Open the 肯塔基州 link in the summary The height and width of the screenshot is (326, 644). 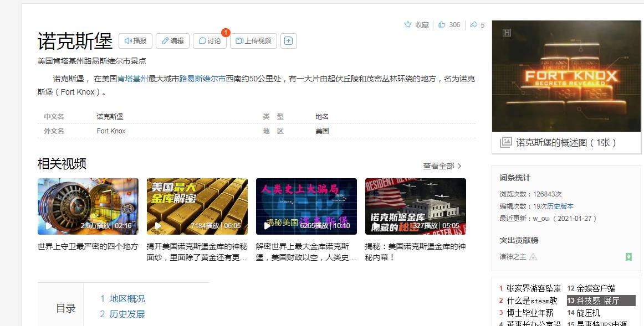click(x=132, y=79)
